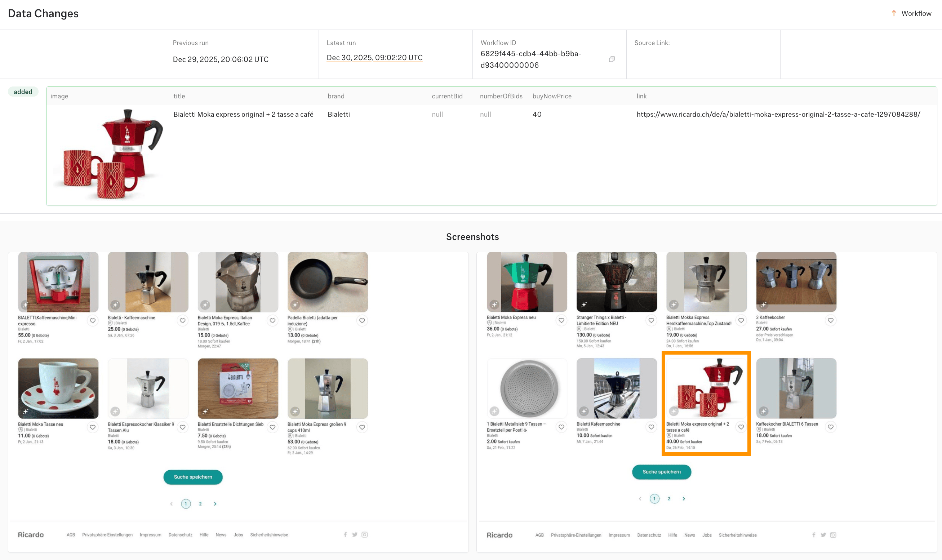Click the Latest run timestamp Dec 30, 2025
The width and height of the screenshot is (942, 560).
tap(374, 58)
